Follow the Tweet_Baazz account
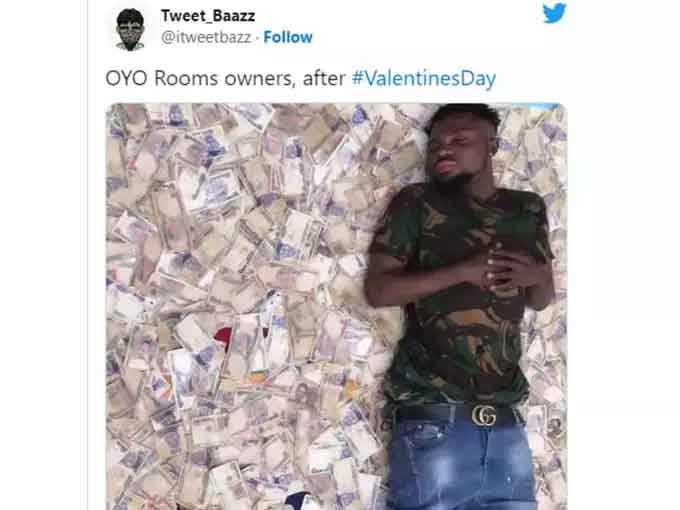This screenshot has height=510, width=680. click(288, 37)
